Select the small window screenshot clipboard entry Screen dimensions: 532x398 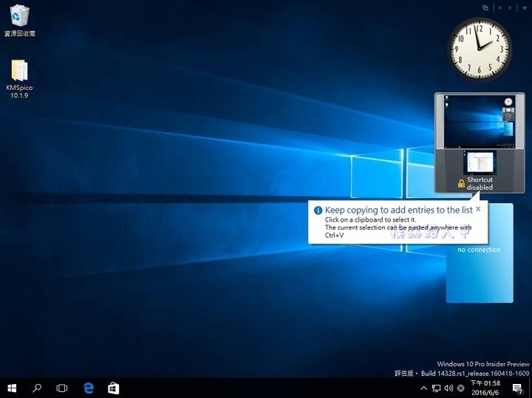coord(480,162)
